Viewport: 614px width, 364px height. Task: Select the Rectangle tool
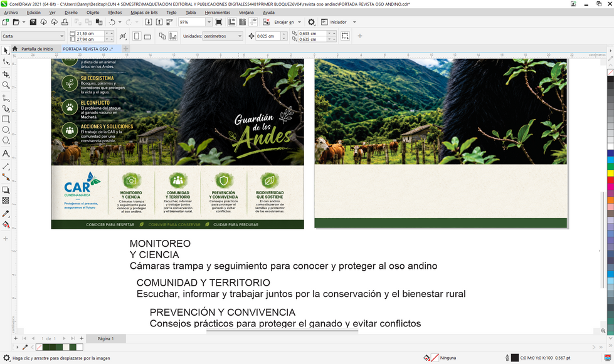pyautogui.click(x=6, y=119)
